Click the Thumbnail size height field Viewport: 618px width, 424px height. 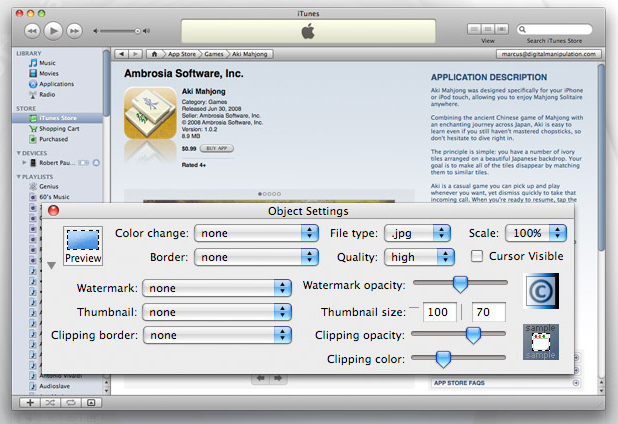pos(489,312)
